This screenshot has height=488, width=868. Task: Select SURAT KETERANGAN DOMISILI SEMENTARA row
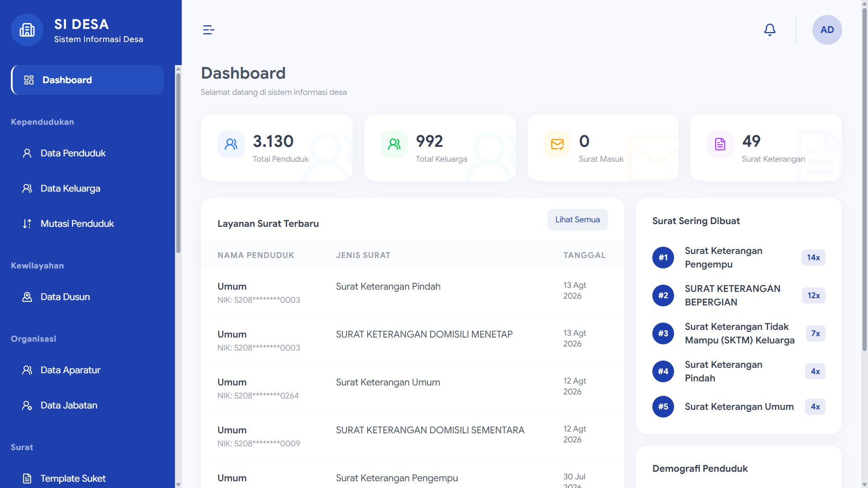[x=412, y=436]
